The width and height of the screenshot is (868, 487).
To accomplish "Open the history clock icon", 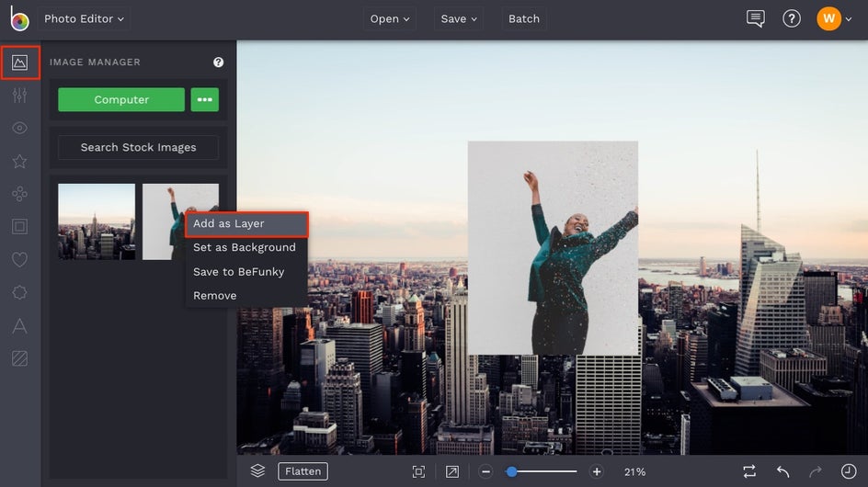I will click(x=848, y=471).
